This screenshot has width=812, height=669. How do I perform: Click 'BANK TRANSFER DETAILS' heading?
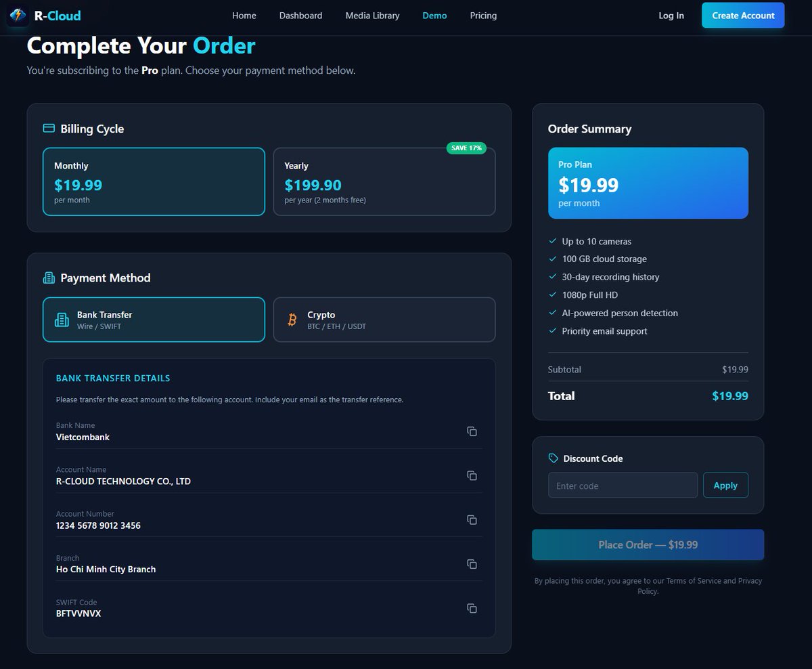(x=113, y=379)
